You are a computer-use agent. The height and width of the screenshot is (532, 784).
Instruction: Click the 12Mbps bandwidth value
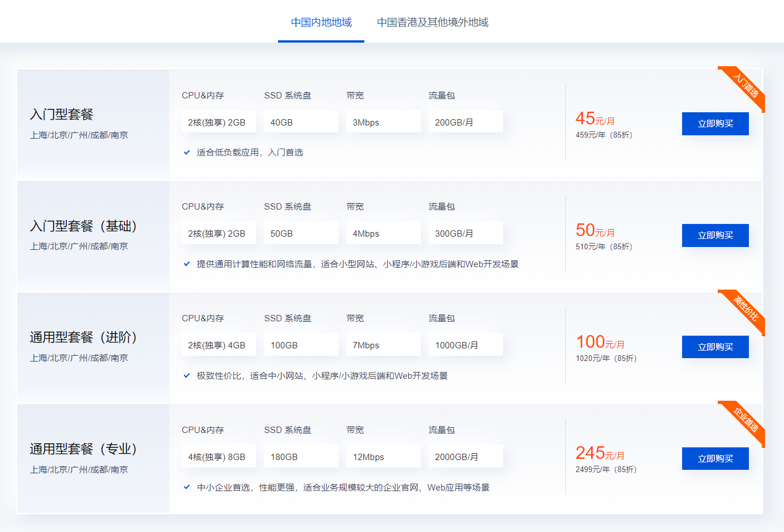(383, 457)
